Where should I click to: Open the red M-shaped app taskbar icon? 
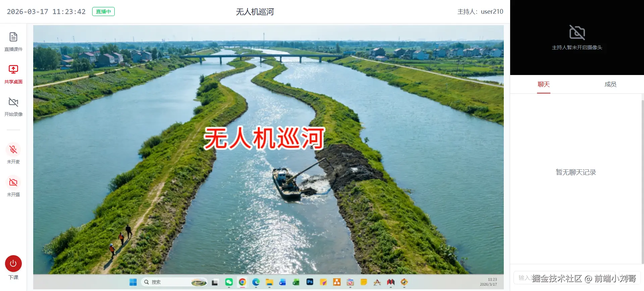pyautogui.click(x=391, y=282)
